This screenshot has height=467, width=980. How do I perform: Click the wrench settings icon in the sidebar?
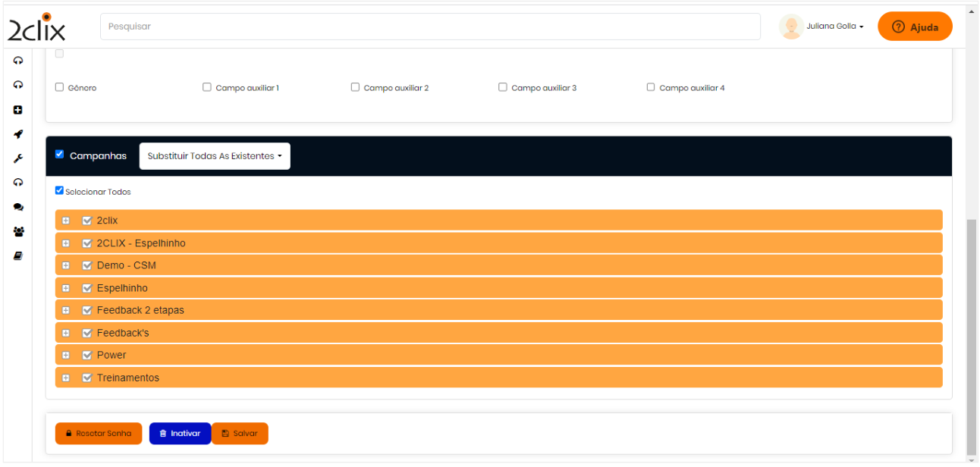(x=18, y=158)
